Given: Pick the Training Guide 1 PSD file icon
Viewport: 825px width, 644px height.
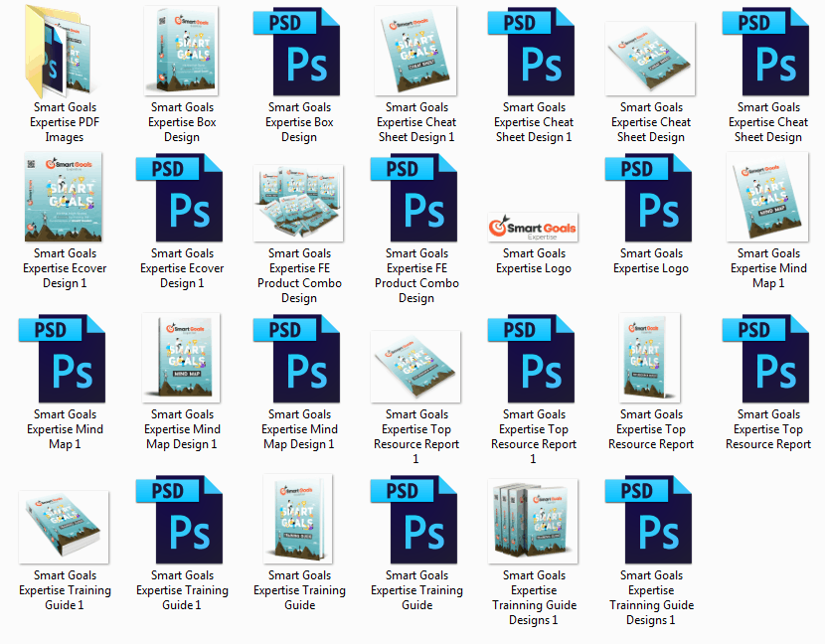Looking at the screenshot, I should coord(182,520).
